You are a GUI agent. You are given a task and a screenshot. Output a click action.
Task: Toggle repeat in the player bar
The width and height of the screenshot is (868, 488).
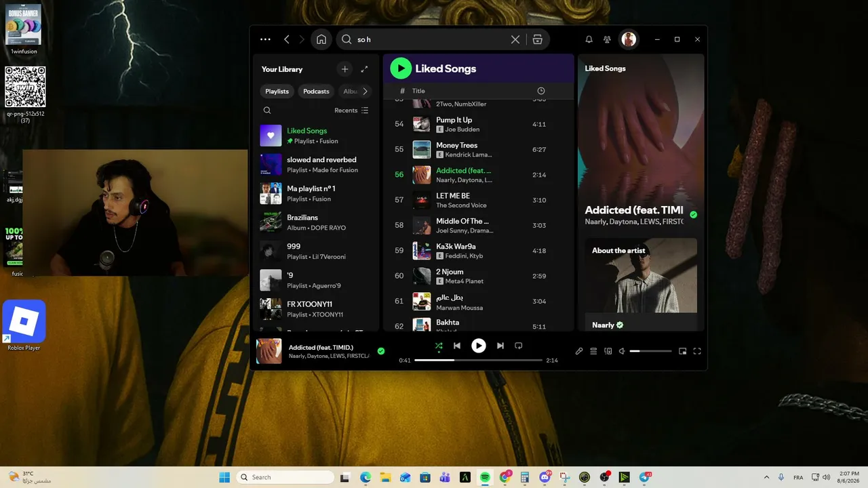click(519, 346)
